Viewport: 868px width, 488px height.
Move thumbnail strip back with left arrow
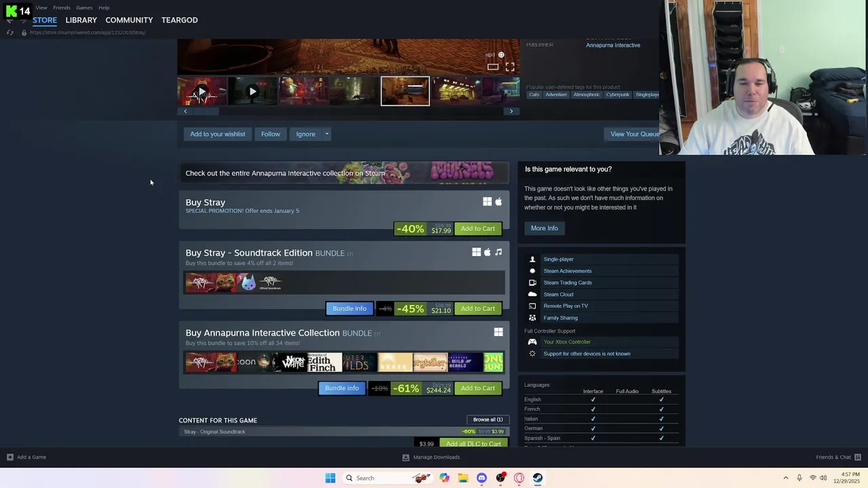(x=185, y=111)
